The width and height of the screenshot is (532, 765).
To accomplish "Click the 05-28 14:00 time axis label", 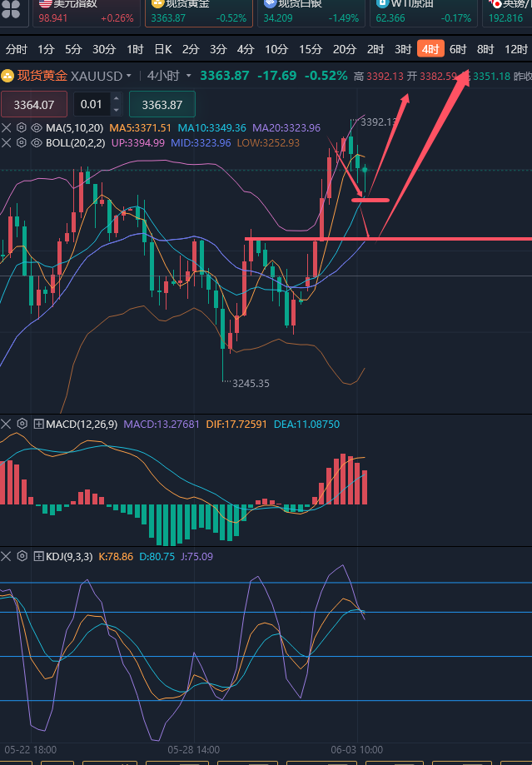I will [193, 749].
